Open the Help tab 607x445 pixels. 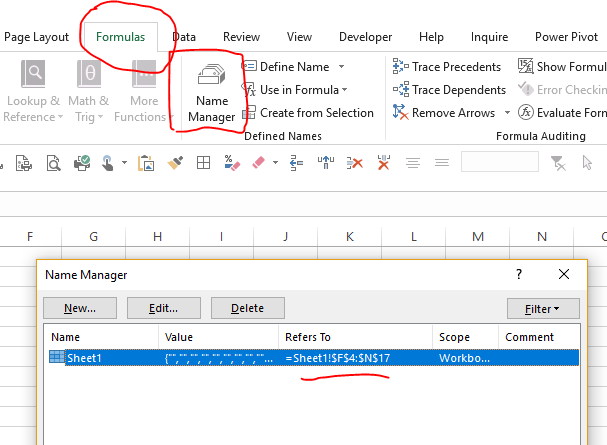click(431, 37)
